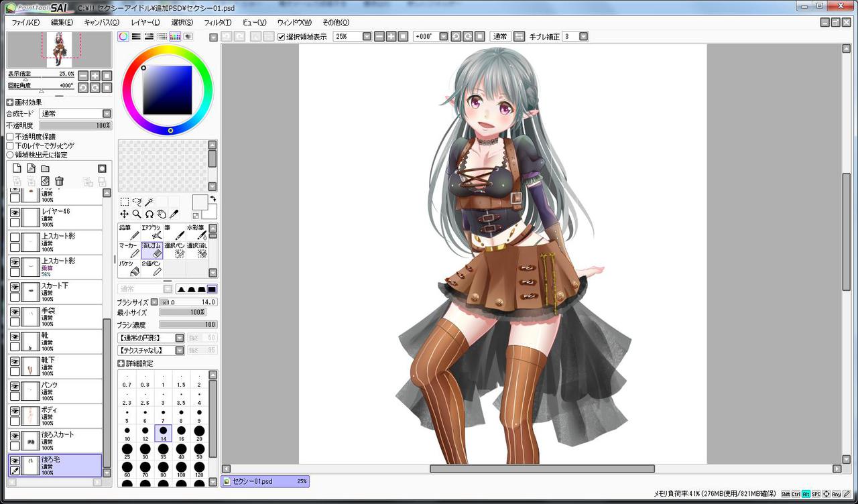Open the レイヤー(L) menu
The image size is (858, 504).
click(x=145, y=22)
